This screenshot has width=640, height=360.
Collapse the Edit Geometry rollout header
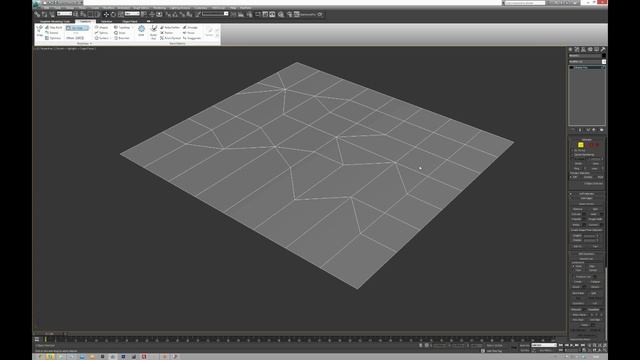pyautogui.click(x=587, y=254)
